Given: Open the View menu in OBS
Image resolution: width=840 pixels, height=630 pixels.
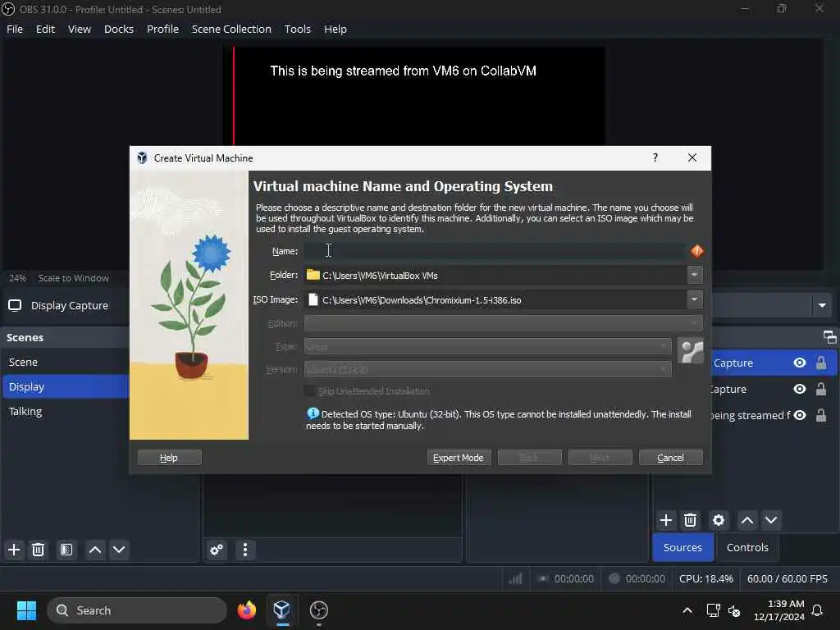Looking at the screenshot, I should tap(80, 29).
